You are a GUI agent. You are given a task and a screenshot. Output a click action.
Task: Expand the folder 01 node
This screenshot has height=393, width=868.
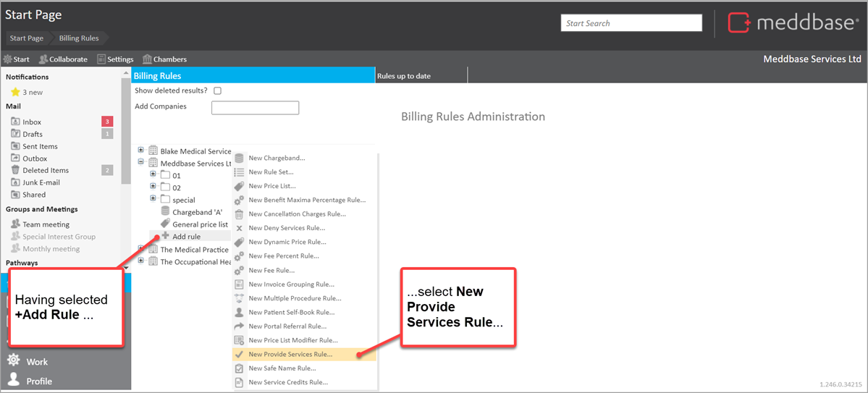click(153, 175)
